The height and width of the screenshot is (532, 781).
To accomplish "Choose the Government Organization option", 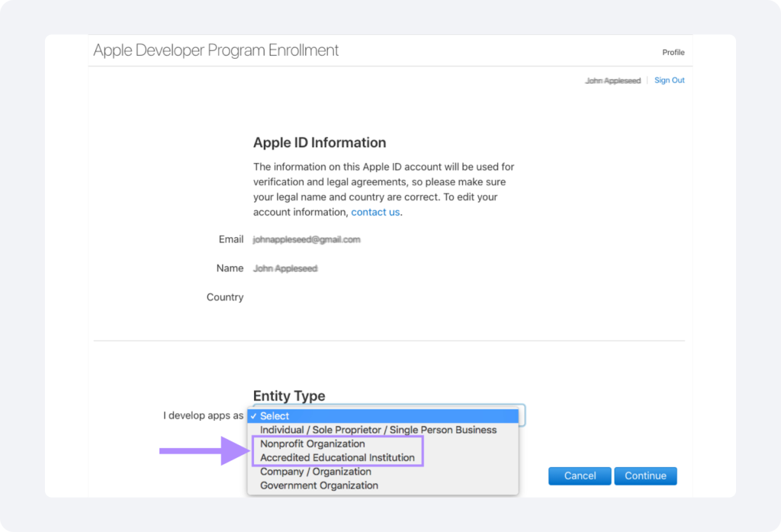I will pyautogui.click(x=383, y=486).
